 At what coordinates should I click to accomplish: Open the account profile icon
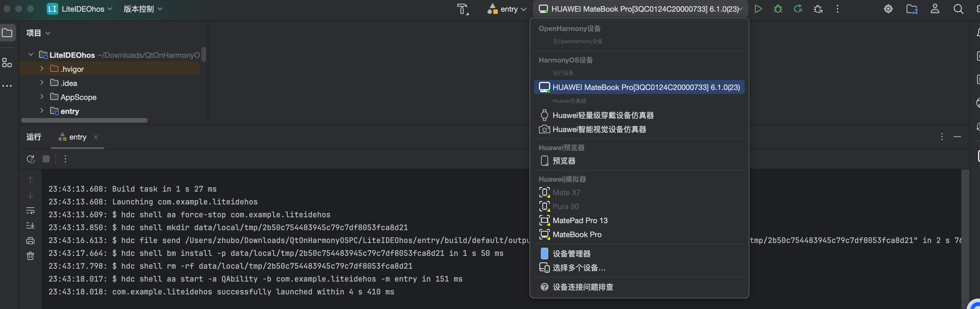click(x=935, y=9)
